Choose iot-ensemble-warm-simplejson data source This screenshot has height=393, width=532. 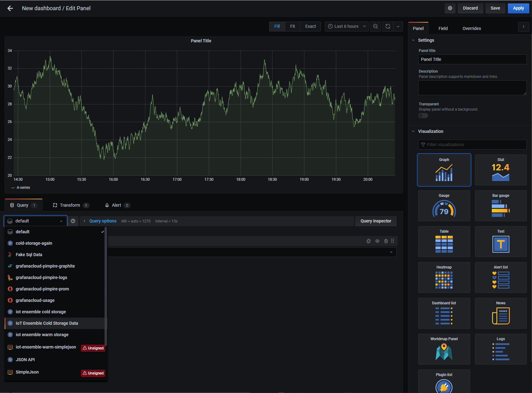coord(56,347)
